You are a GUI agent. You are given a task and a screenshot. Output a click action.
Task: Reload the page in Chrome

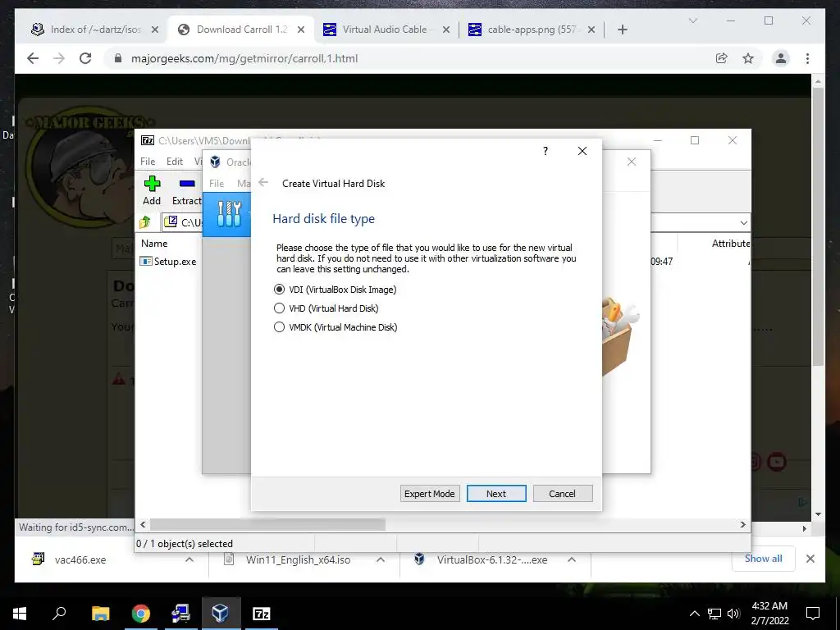pos(85,58)
